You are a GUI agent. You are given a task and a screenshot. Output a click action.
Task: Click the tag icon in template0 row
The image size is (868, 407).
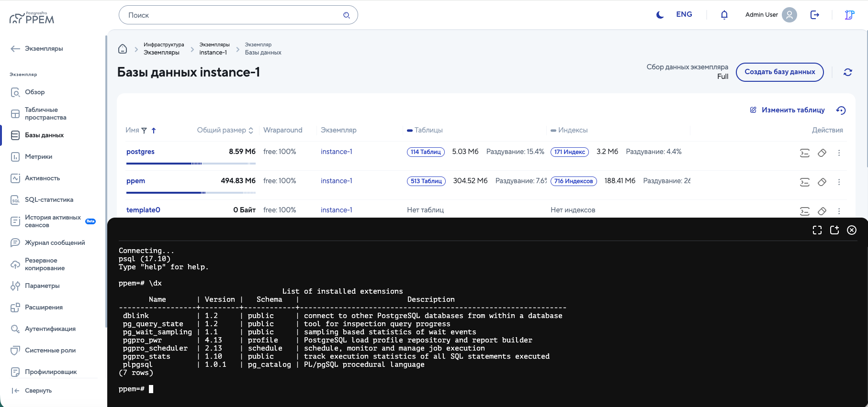click(822, 211)
